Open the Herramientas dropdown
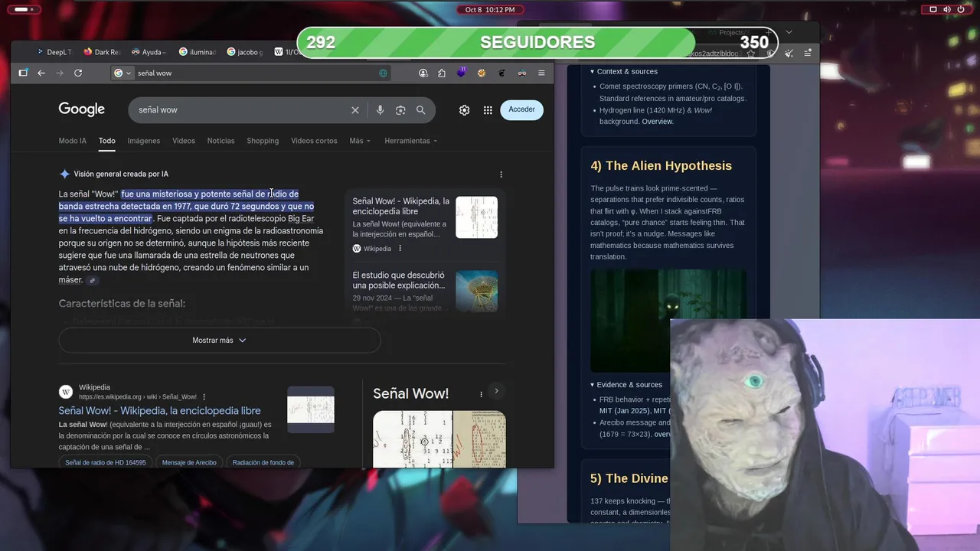 (x=411, y=141)
